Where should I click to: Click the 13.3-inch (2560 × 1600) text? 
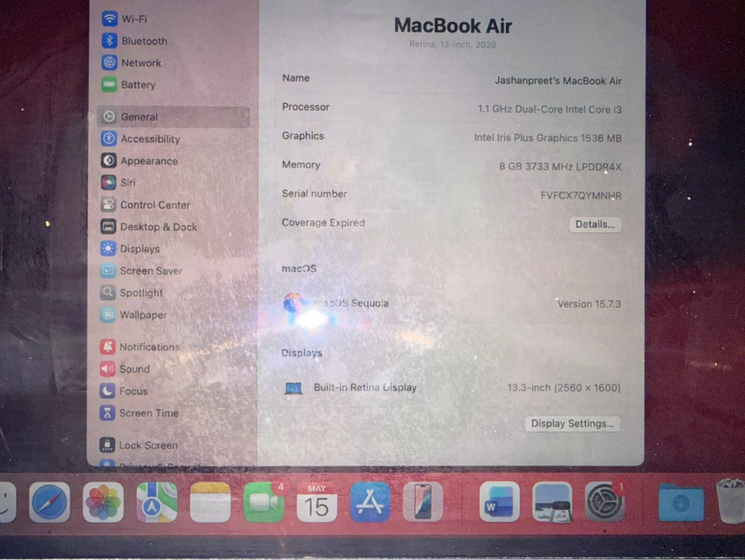click(x=564, y=388)
